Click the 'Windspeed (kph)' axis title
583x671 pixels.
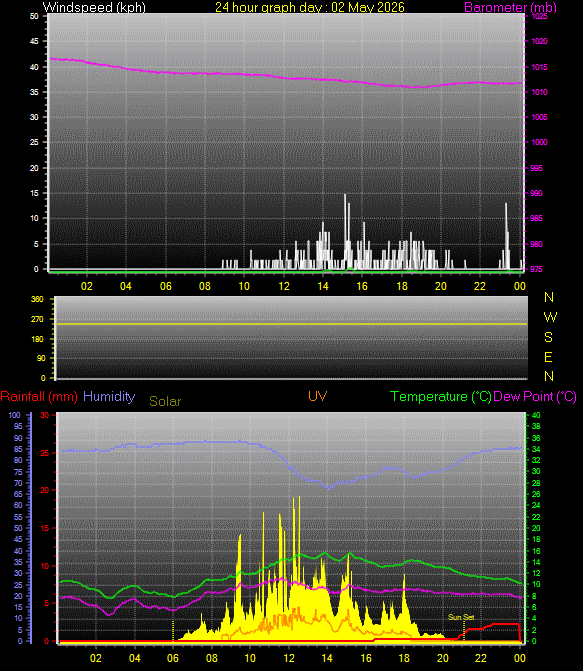point(94,7)
